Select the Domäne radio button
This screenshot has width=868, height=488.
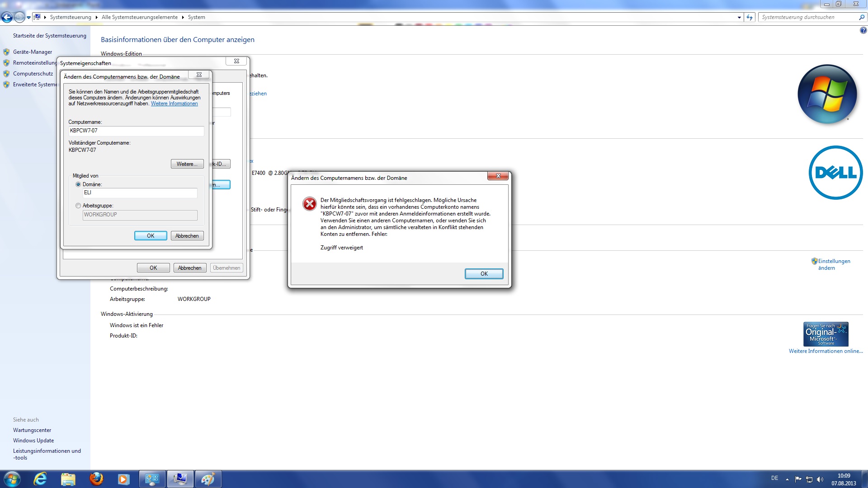pos(78,184)
